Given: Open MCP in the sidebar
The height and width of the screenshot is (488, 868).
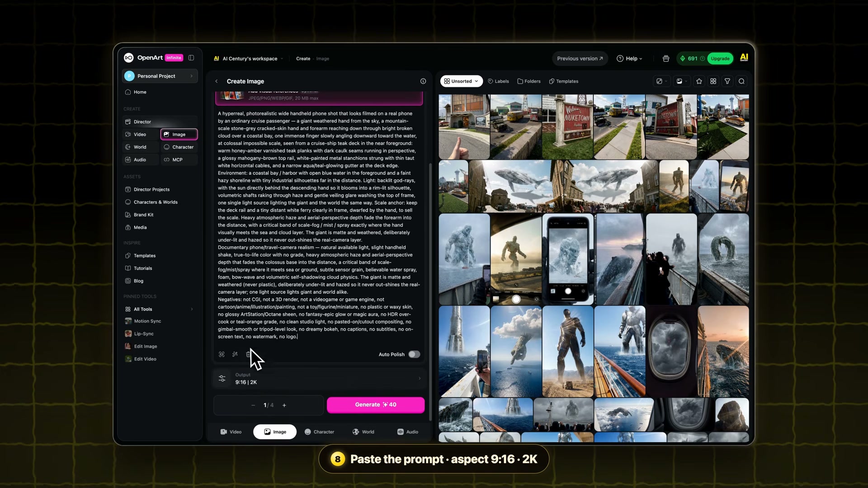Looking at the screenshot, I should pyautogui.click(x=179, y=160).
